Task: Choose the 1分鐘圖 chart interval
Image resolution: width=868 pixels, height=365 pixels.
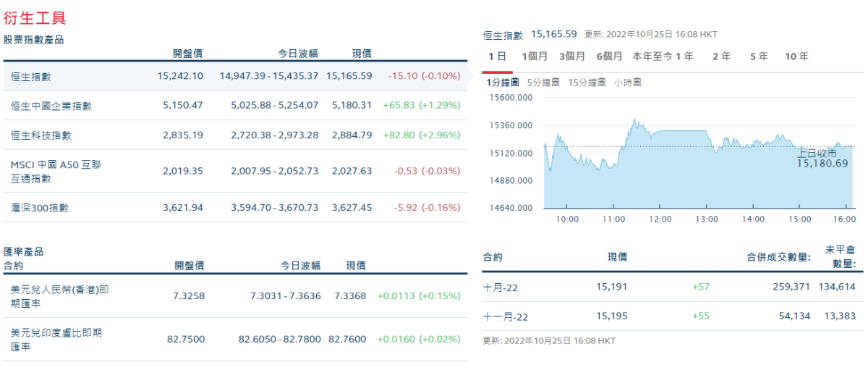Action: (503, 83)
